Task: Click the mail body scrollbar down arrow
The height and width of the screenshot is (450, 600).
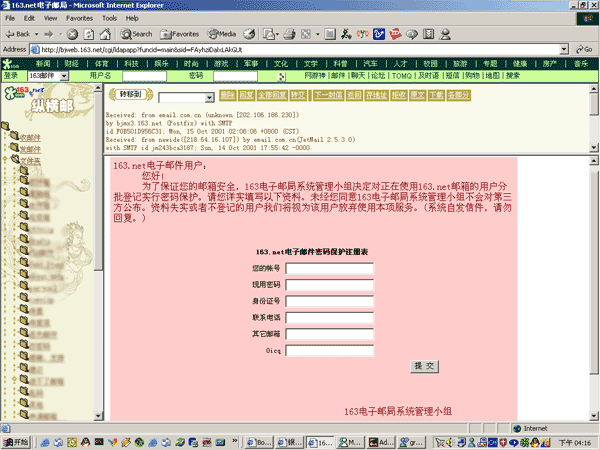Action: pyautogui.click(x=593, y=416)
